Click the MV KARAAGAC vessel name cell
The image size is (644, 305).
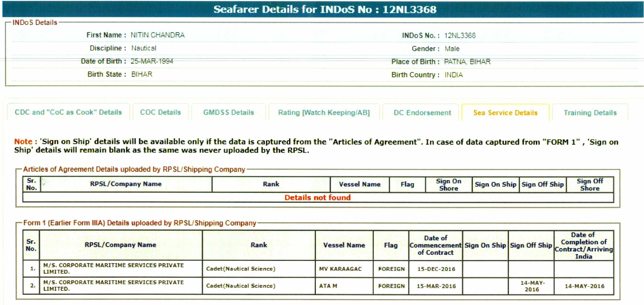click(340, 269)
